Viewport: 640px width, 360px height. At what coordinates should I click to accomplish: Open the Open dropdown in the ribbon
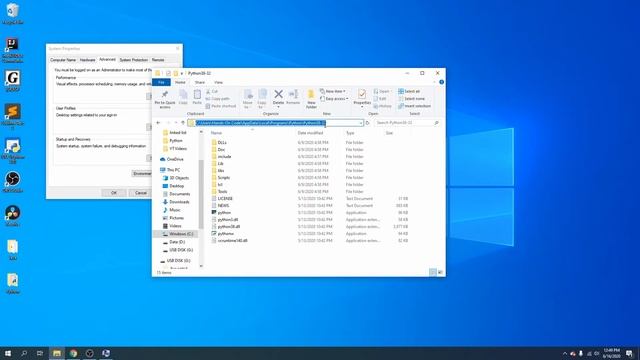[382, 91]
